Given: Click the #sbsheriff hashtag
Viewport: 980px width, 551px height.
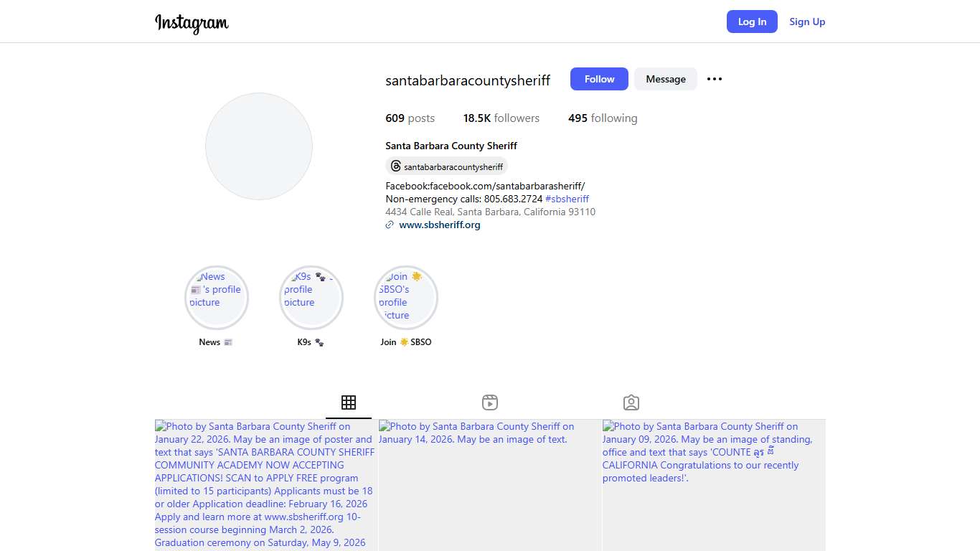Looking at the screenshot, I should [567, 199].
